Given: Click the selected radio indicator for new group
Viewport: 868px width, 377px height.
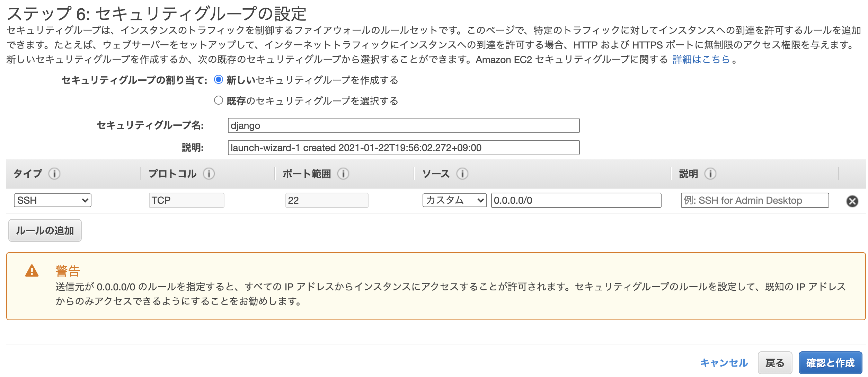Looking at the screenshot, I should (218, 80).
